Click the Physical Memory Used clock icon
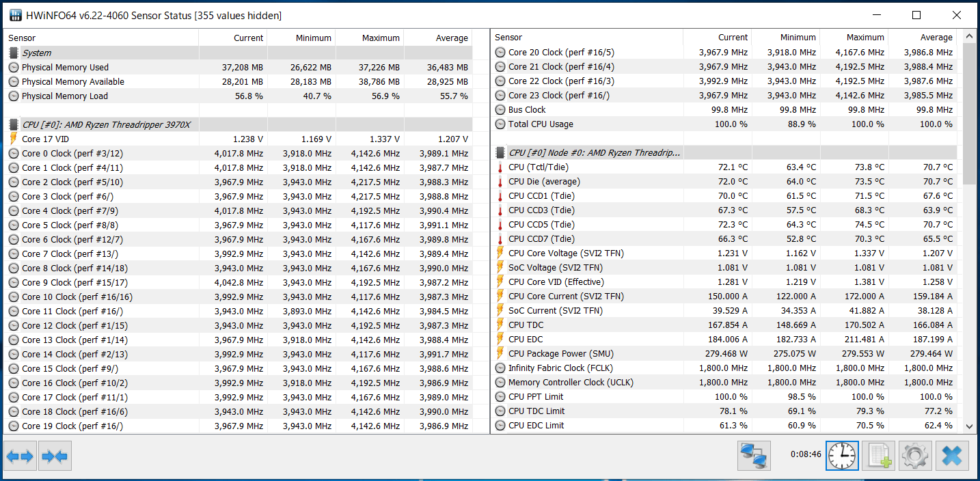The width and height of the screenshot is (980, 481). pos(14,67)
